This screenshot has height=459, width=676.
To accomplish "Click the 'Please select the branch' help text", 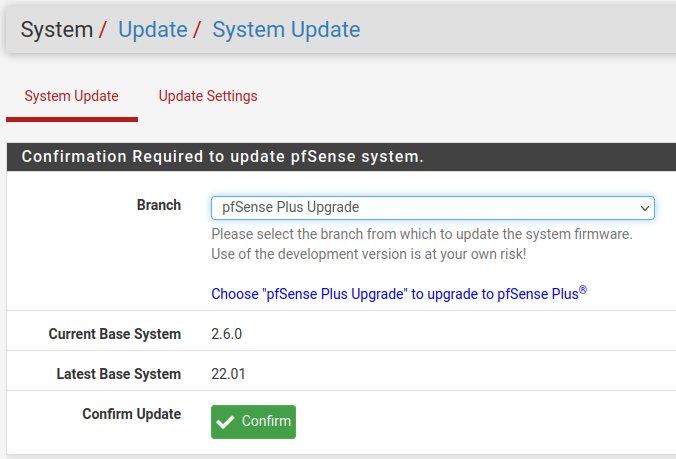I will click(x=421, y=234).
